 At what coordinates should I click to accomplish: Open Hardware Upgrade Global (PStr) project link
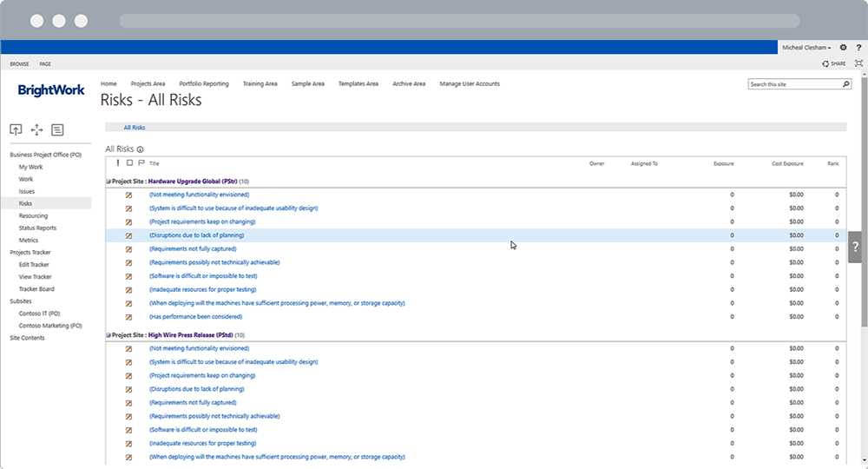tap(193, 182)
